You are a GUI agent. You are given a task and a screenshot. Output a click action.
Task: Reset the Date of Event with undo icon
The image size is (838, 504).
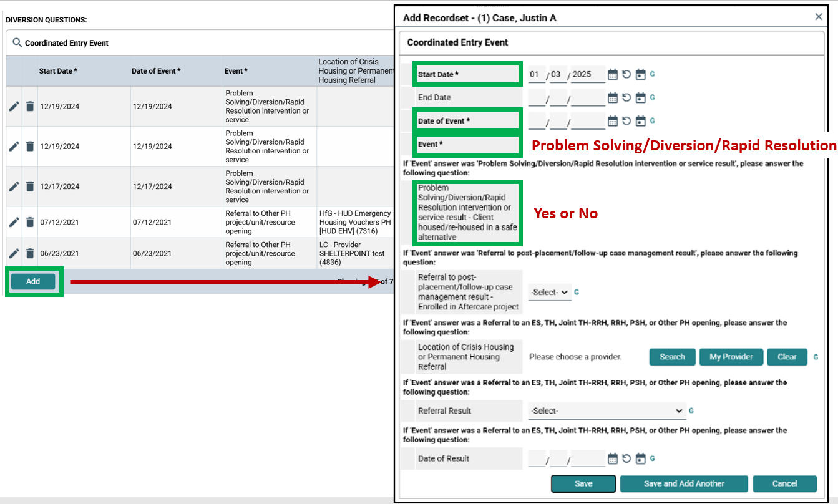pos(626,121)
